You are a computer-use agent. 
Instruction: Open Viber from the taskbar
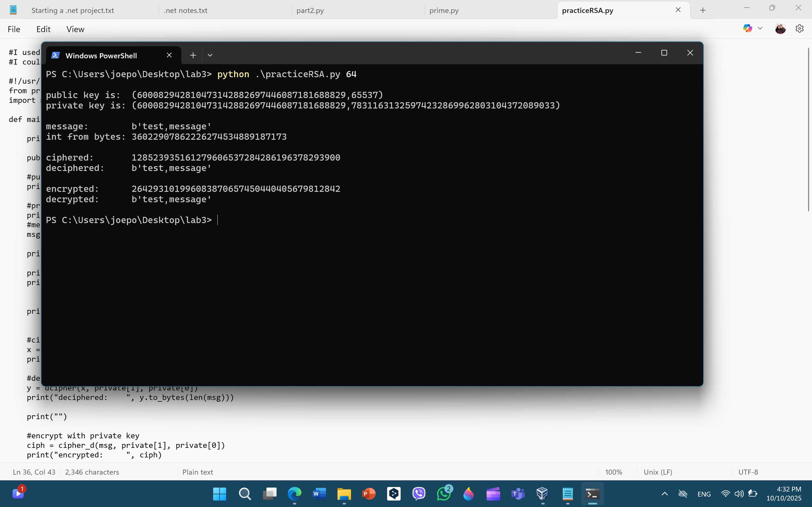tap(419, 493)
